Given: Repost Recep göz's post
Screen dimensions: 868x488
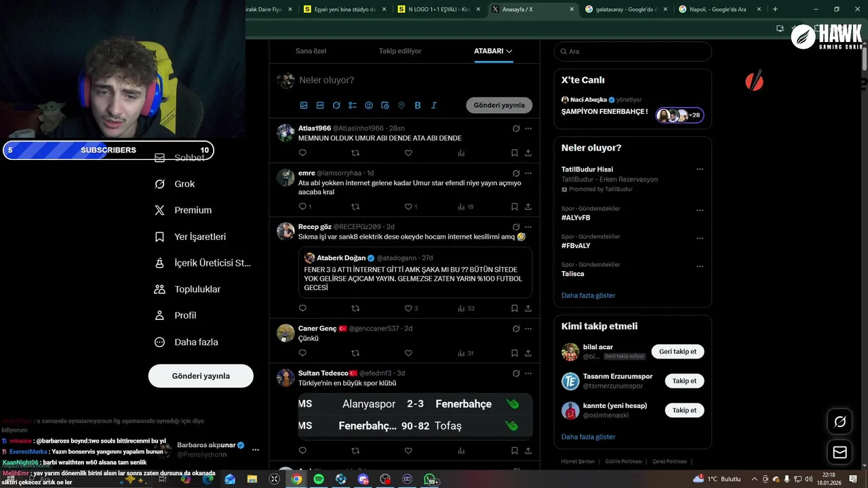Looking at the screenshot, I should (x=355, y=308).
